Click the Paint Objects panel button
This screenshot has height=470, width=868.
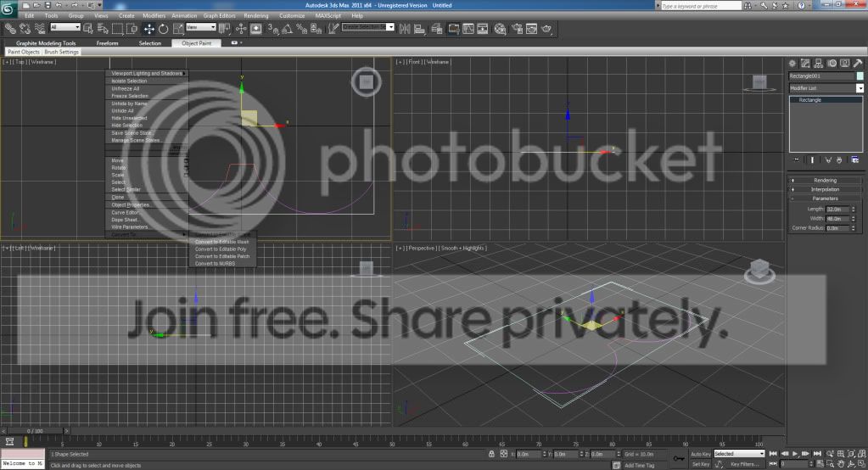point(23,52)
